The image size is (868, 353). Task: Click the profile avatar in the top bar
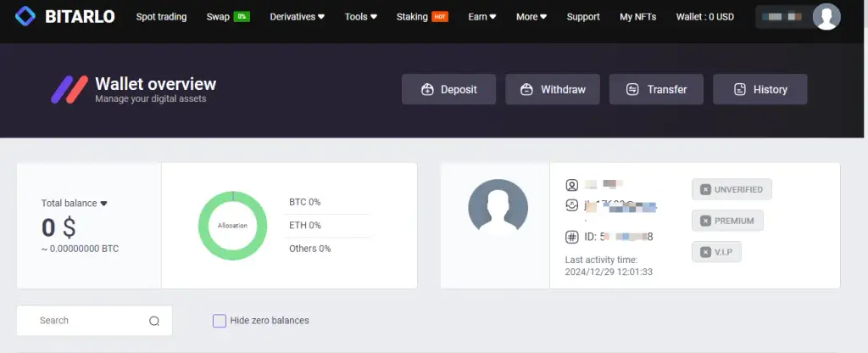pyautogui.click(x=826, y=17)
